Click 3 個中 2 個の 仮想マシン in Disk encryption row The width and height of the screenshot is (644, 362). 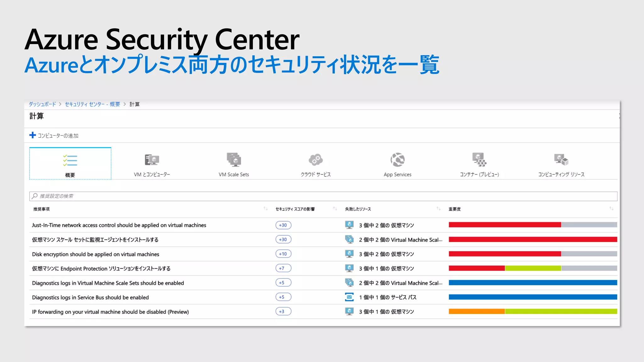point(386,254)
